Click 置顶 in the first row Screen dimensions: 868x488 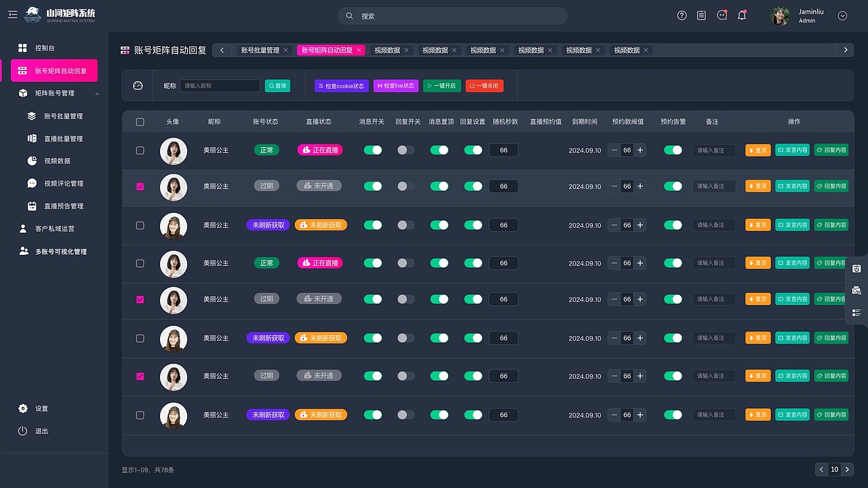tap(758, 150)
